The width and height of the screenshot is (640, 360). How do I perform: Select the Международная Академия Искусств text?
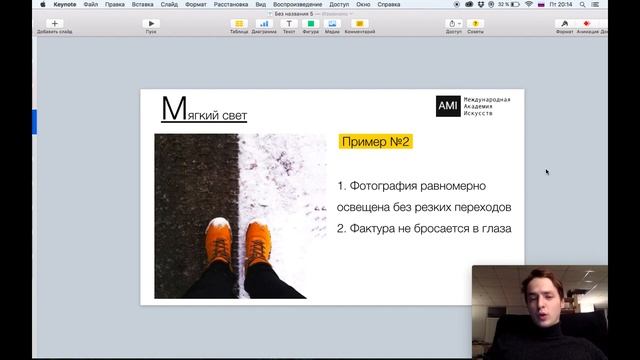487,106
